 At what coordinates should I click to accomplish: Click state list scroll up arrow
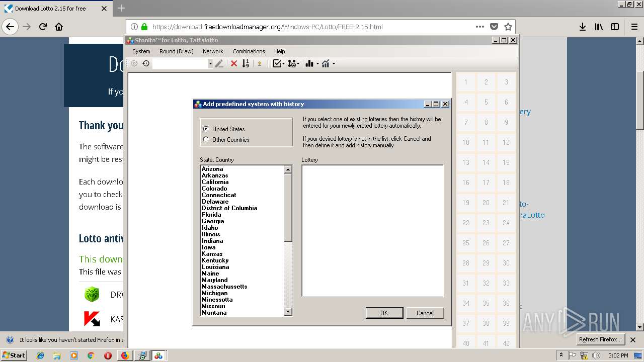[x=288, y=169]
